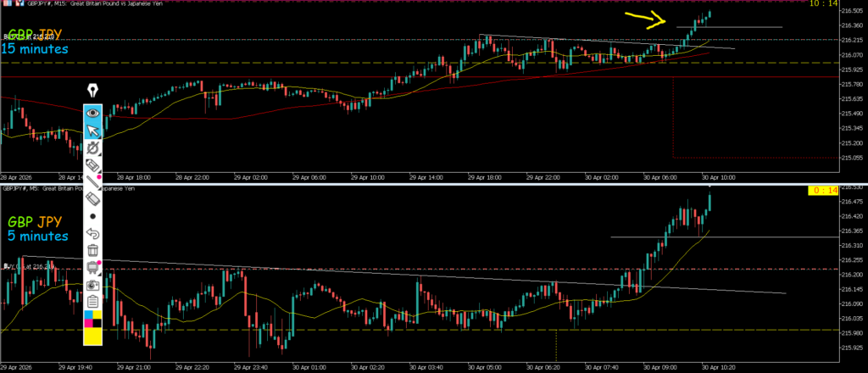Select the arrow cursor tool
The width and height of the screenshot is (868, 373).
(92, 130)
